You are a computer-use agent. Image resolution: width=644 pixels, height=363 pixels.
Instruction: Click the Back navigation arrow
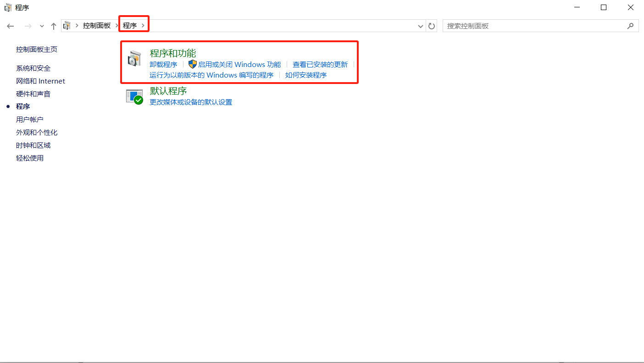[x=11, y=26]
